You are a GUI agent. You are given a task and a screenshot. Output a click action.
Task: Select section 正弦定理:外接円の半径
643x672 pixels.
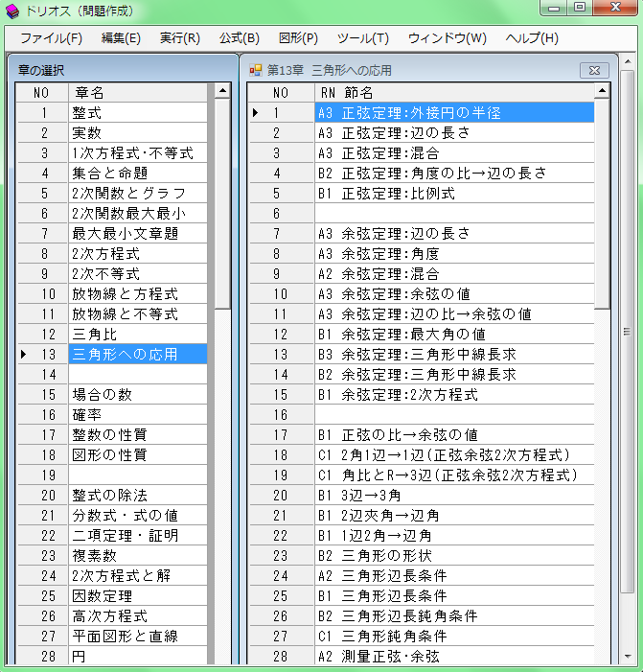point(454,113)
